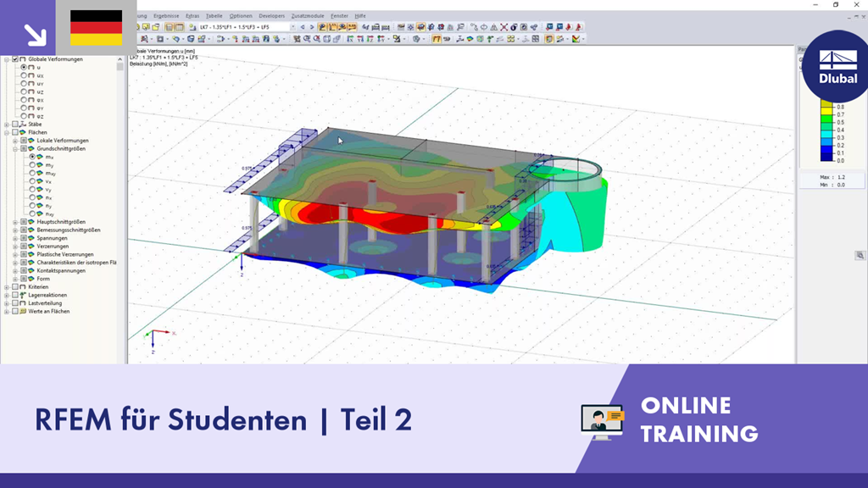Open the Developers menu
This screenshot has height=488, width=868.
tap(272, 16)
